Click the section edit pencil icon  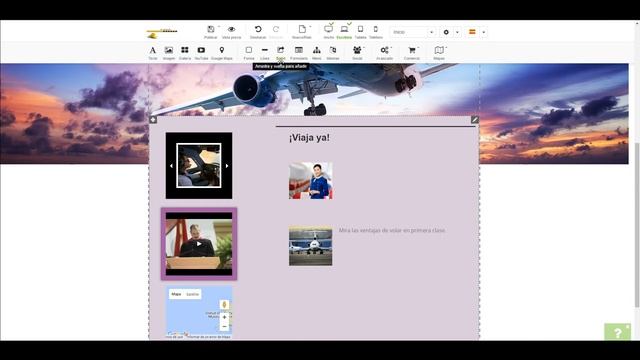(475, 120)
